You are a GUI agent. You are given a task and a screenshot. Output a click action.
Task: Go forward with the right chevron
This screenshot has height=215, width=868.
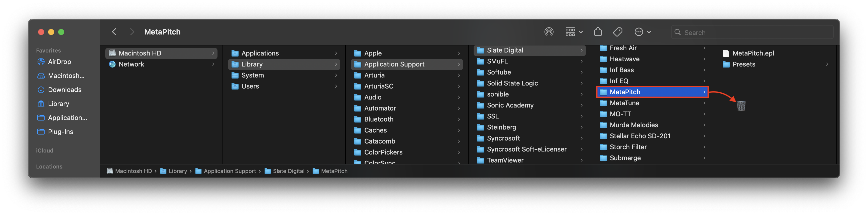coord(132,32)
